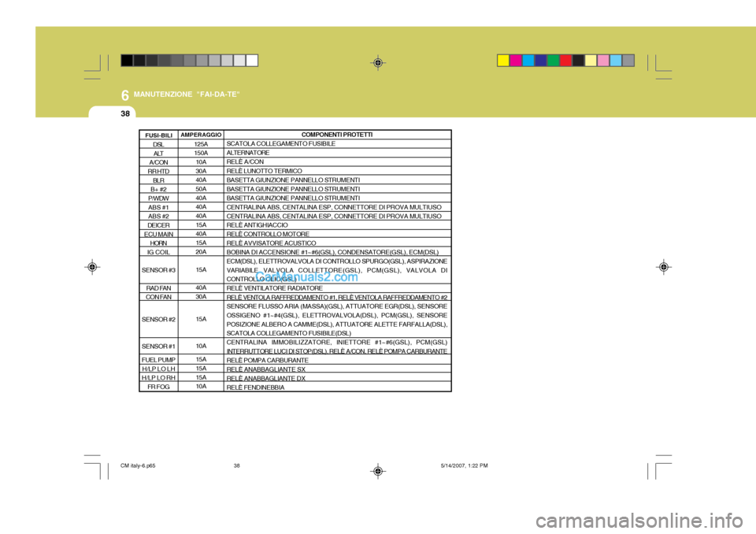Select the 'SENSORE FLUSSO ARIA (MASSA)' description line
Viewport: 756px width, 534px height.
point(337,306)
